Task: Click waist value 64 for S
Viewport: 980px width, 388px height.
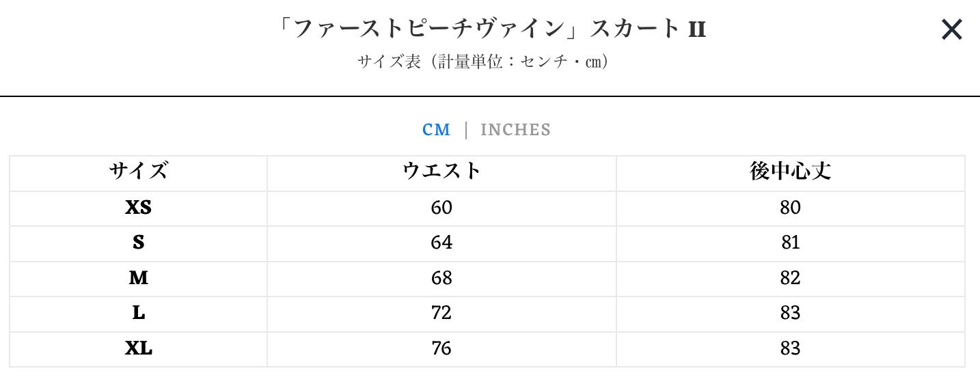Action: tap(441, 242)
